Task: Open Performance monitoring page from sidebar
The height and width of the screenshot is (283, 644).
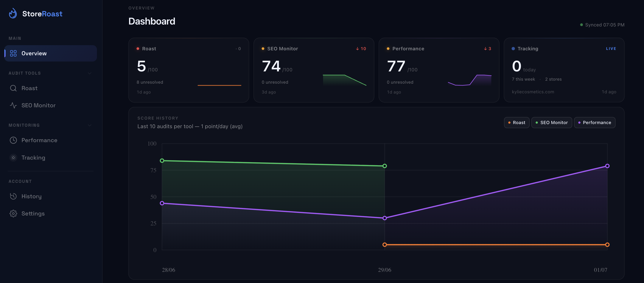Action: point(51,140)
